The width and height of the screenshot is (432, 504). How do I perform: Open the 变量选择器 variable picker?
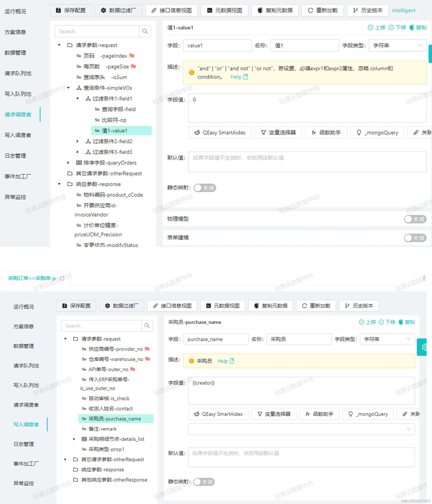278,132
